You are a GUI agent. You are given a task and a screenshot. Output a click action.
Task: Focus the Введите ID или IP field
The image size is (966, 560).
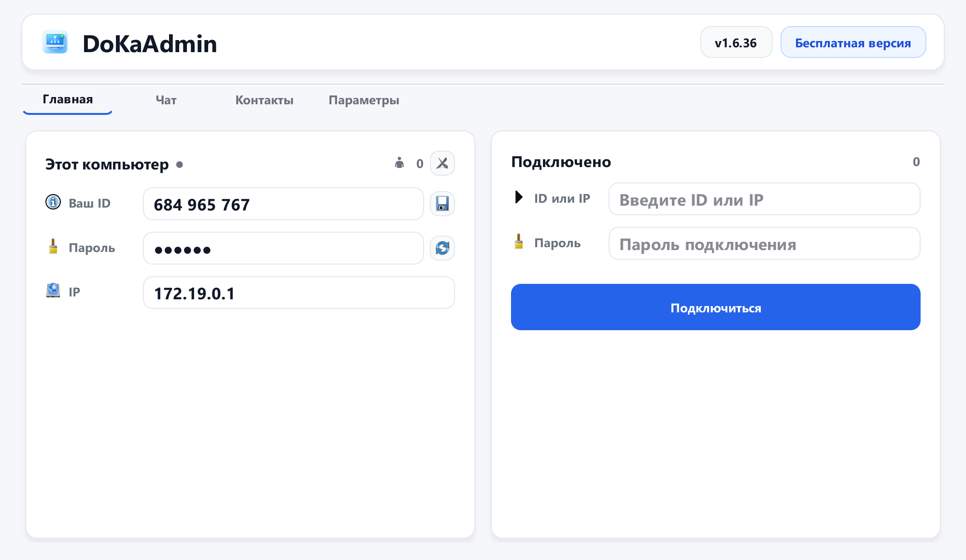click(764, 199)
